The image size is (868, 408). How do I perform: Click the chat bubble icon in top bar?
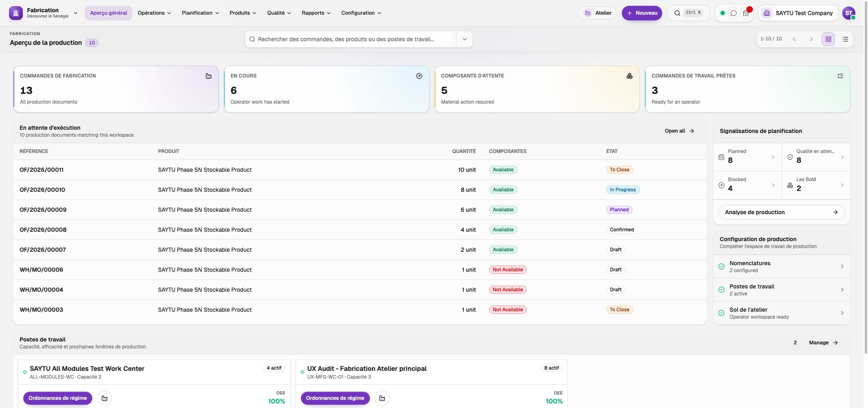[734, 13]
